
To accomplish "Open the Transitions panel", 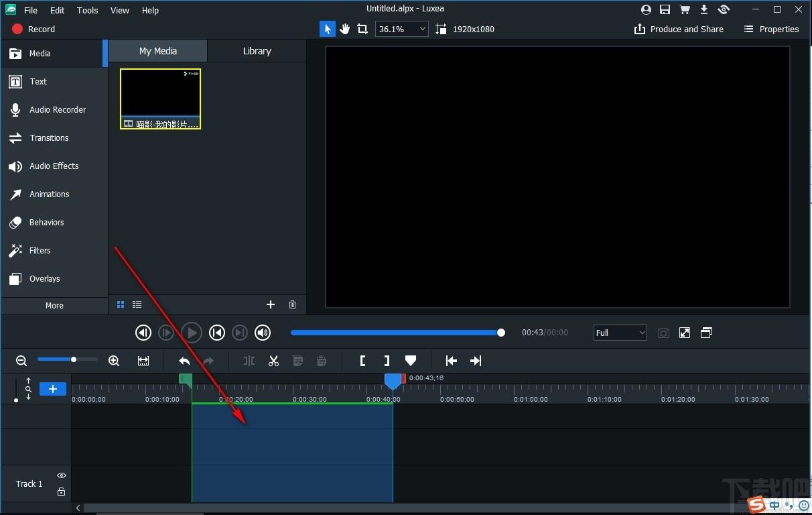I will 54,137.
